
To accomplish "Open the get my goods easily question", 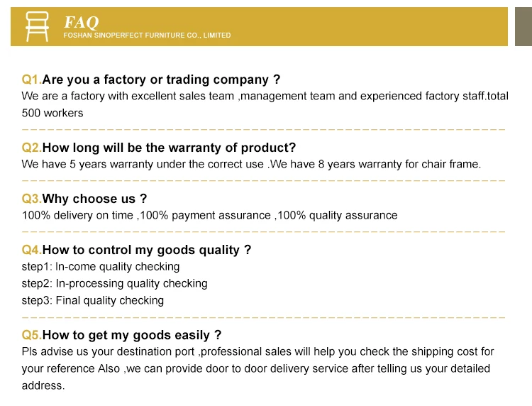I will pyautogui.click(x=132, y=335).
